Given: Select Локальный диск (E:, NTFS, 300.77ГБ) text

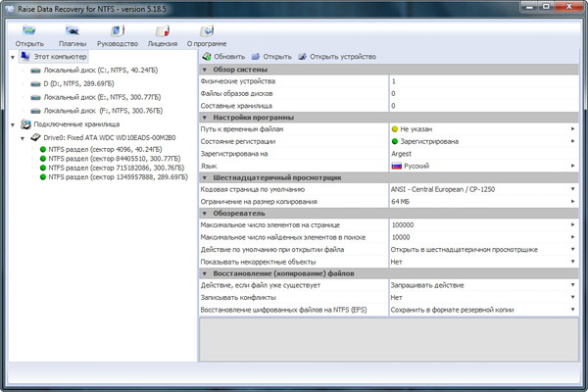Looking at the screenshot, I should click(102, 97).
